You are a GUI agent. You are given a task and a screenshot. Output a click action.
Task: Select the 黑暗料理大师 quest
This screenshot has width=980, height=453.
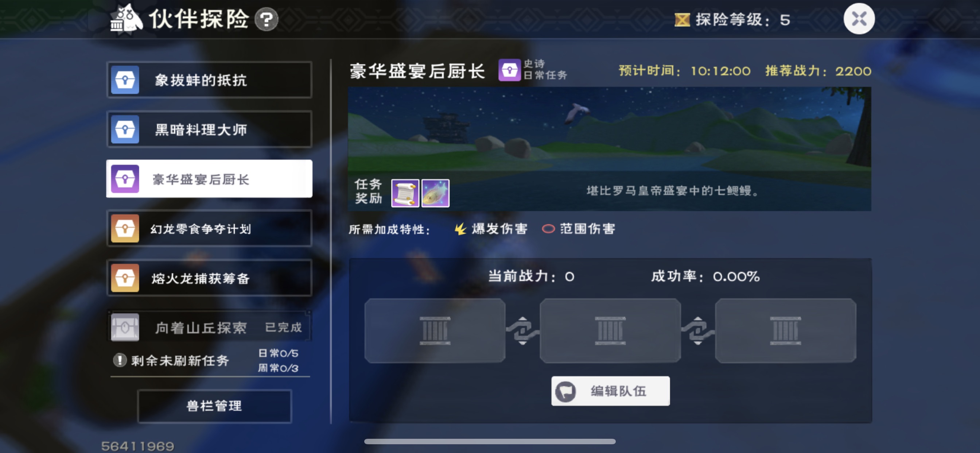(x=209, y=129)
